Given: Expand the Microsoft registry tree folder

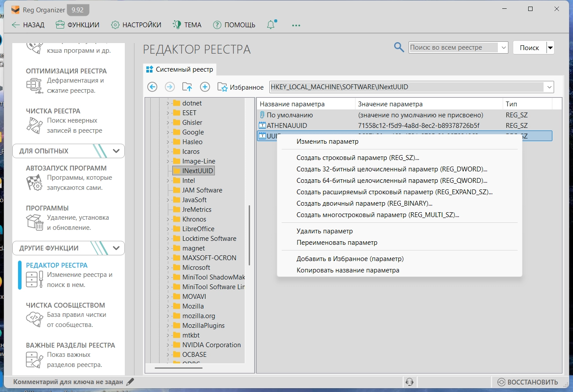Looking at the screenshot, I should click(x=168, y=268).
